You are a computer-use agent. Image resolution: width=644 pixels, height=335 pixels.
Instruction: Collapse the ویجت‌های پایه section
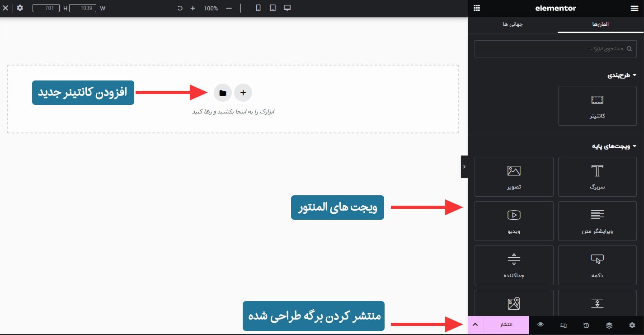click(x=614, y=146)
